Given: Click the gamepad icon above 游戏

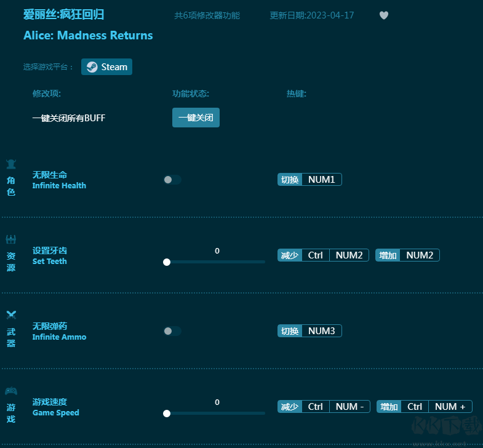Looking at the screenshot, I should pyautogui.click(x=11, y=391).
